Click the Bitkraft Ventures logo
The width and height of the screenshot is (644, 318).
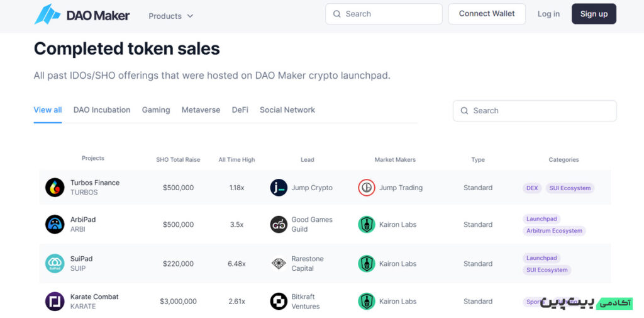[x=279, y=301]
